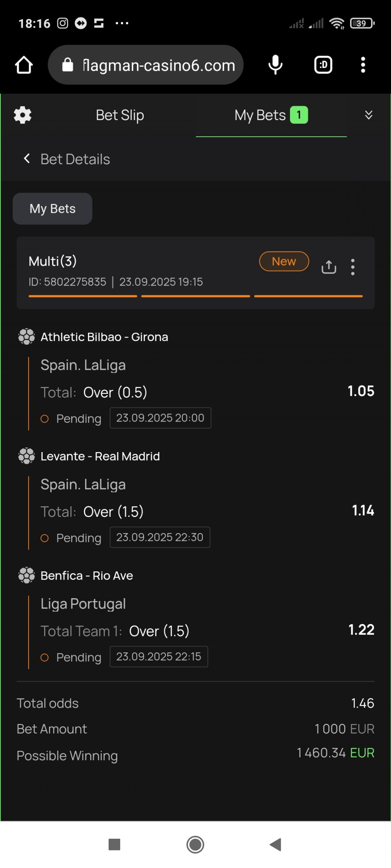
Task: Activate voice search microphone
Action: coord(275,65)
